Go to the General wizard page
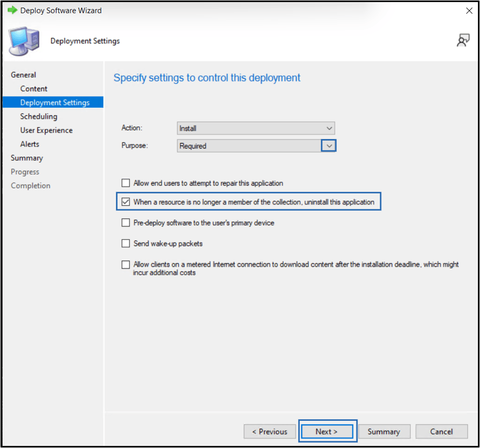This screenshot has width=480, height=448. coord(24,75)
